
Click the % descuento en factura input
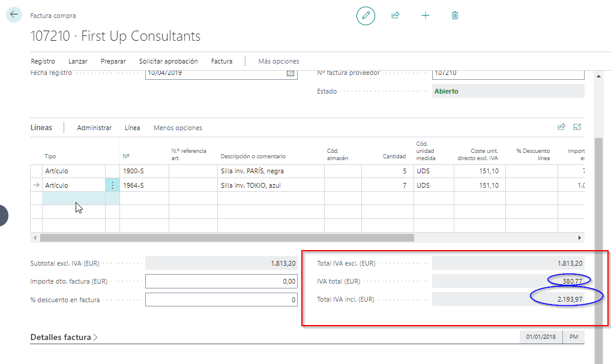coord(221,300)
